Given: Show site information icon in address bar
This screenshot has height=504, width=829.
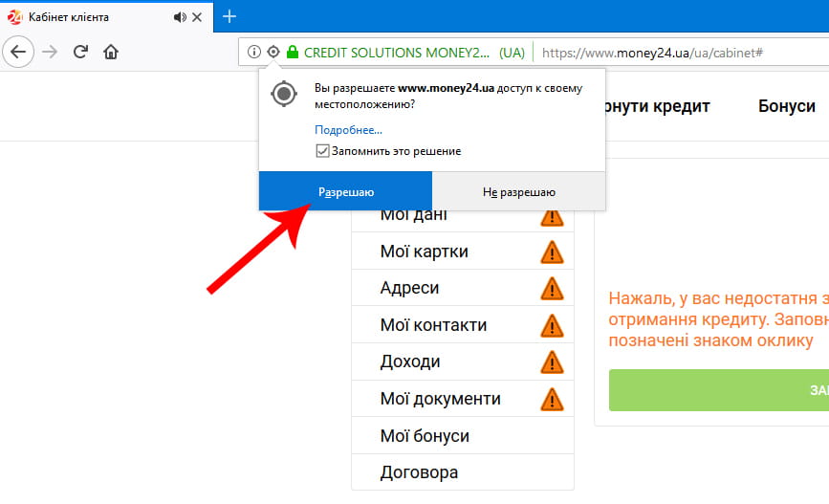Looking at the screenshot, I should 254,52.
